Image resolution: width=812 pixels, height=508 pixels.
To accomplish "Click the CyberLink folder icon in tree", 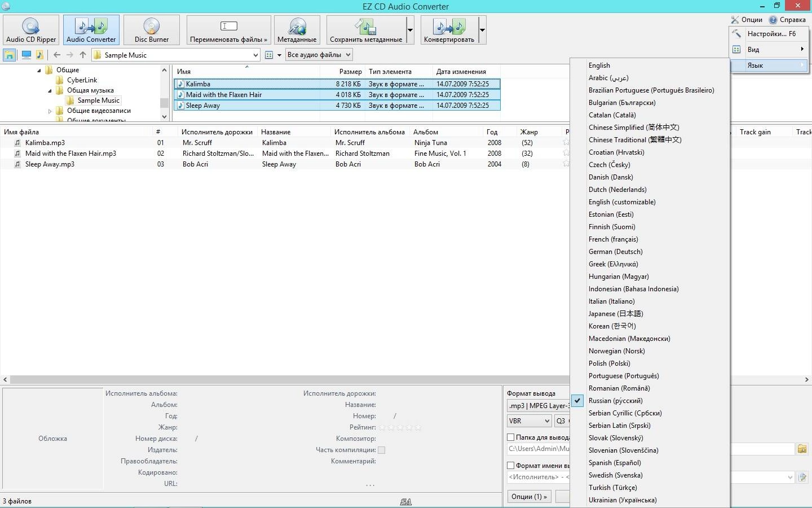I will coord(60,80).
